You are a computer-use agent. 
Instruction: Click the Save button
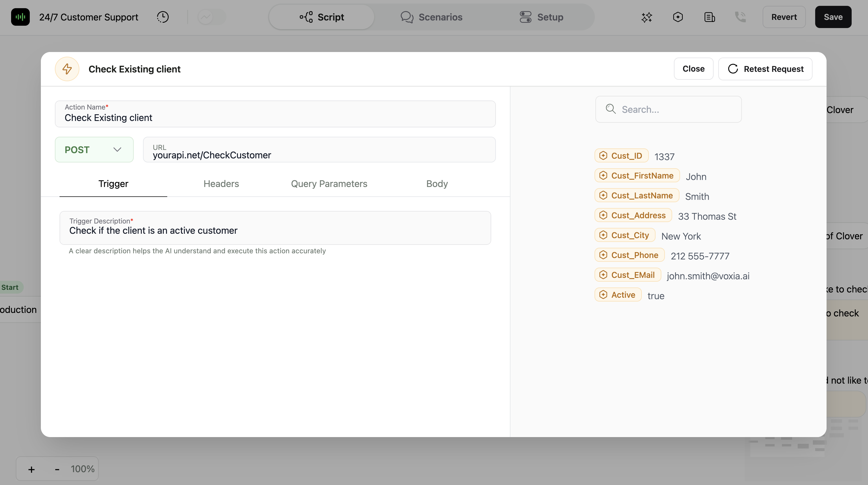coord(833,17)
